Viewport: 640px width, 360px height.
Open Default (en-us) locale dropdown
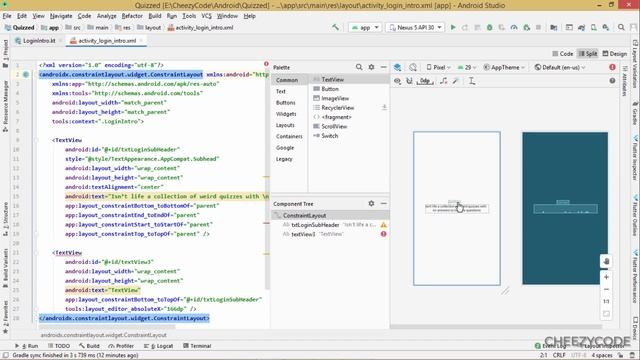pos(560,67)
